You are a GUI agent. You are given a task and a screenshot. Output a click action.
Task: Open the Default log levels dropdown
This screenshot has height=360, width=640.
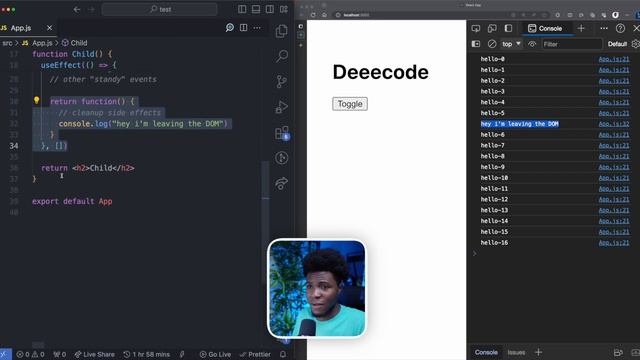click(x=617, y=44)
